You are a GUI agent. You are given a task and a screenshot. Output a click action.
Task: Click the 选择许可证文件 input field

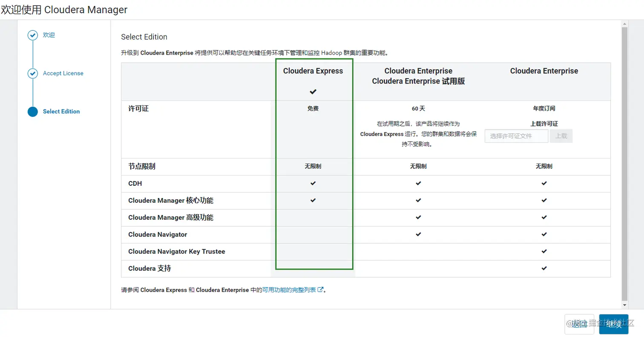(517, 136)
